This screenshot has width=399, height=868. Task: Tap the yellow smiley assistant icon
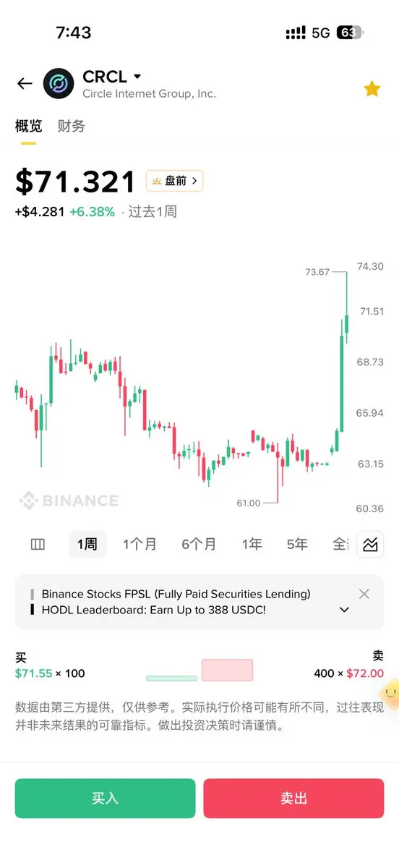(390, 692)
